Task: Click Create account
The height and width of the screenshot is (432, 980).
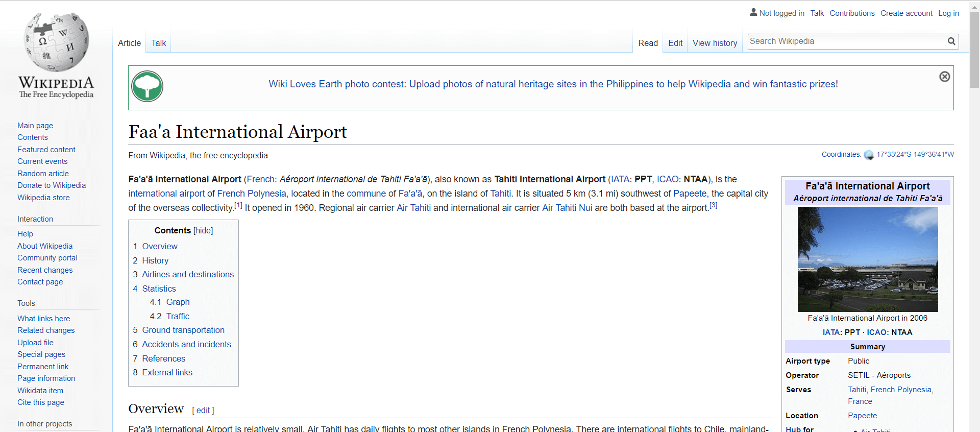Action: click(906, 13)
